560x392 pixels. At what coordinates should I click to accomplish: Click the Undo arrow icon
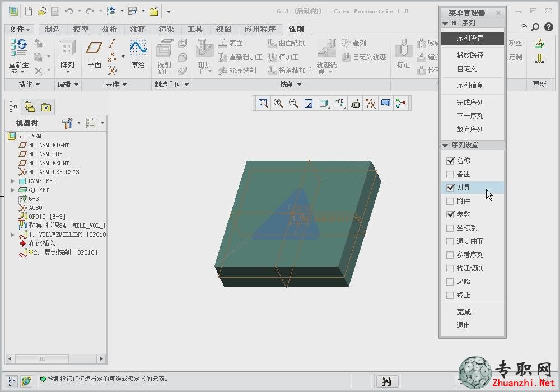coord(69,11)
